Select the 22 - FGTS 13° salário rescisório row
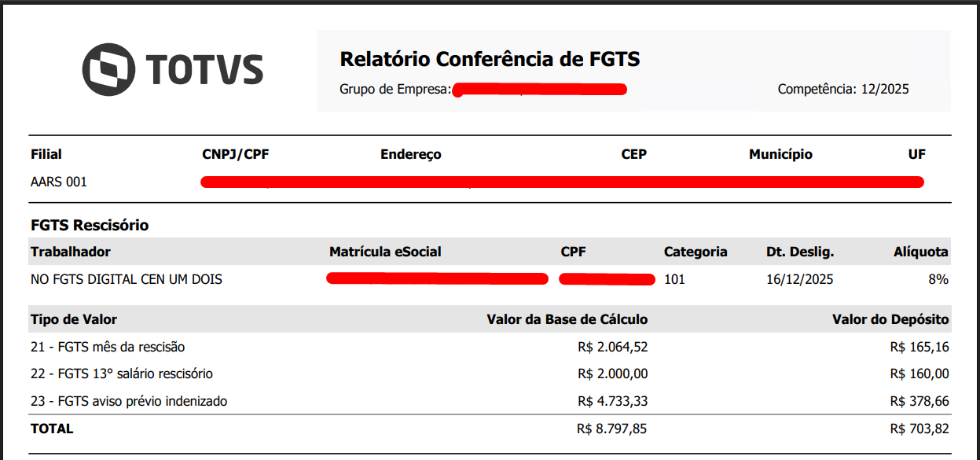 click(x=122, y=374)
